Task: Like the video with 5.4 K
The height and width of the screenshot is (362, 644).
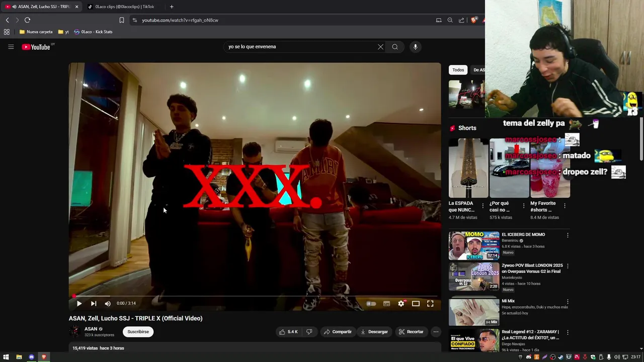Action: pos(288,332)
